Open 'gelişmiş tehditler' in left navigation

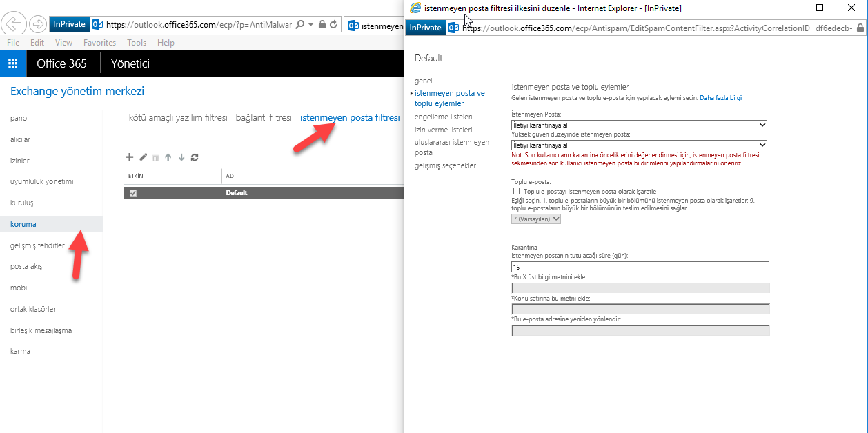point(37,245)
